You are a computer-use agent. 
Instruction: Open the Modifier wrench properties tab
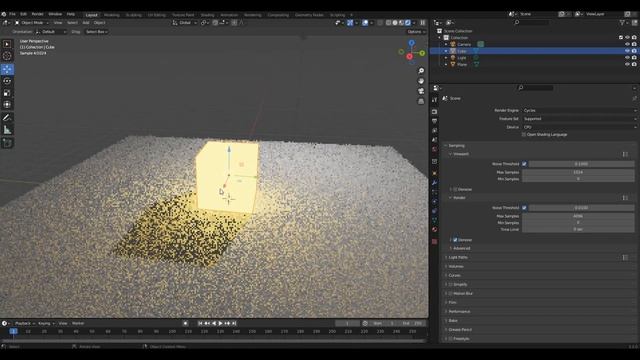[x=435, y=182]
